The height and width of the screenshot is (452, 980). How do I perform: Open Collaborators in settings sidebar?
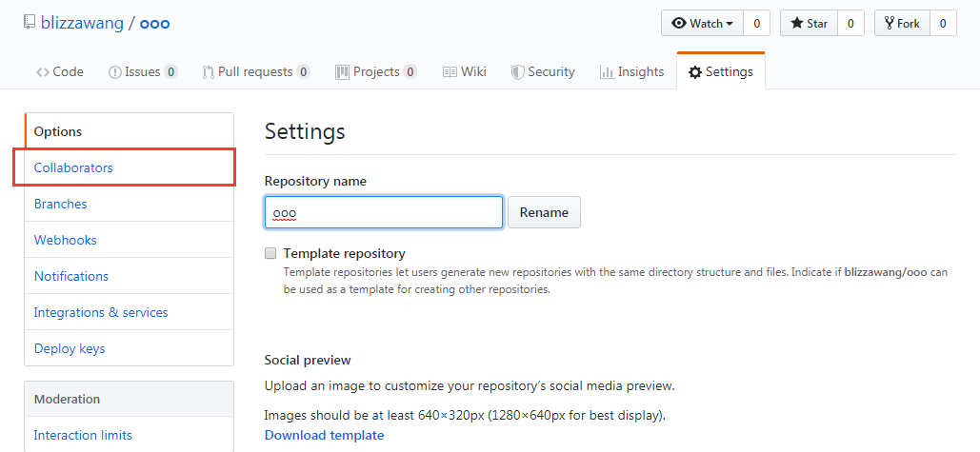pyautogui.click(x=73, y=167)
